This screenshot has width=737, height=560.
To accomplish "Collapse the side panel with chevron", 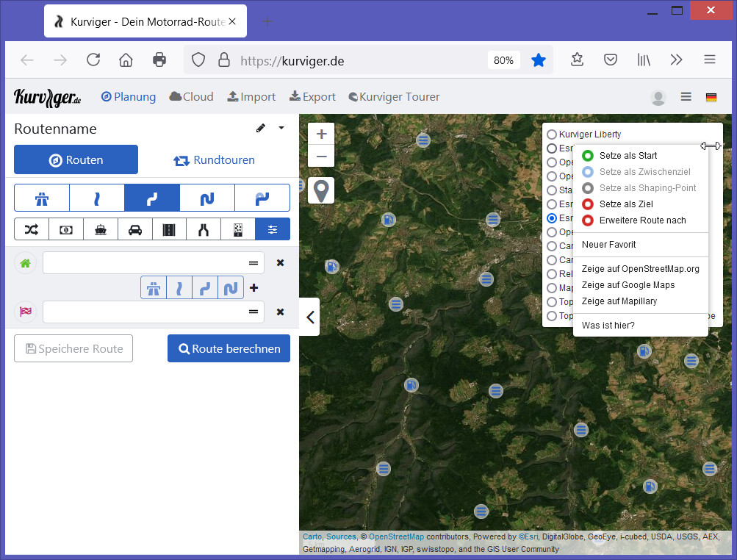I will (310, 317).
